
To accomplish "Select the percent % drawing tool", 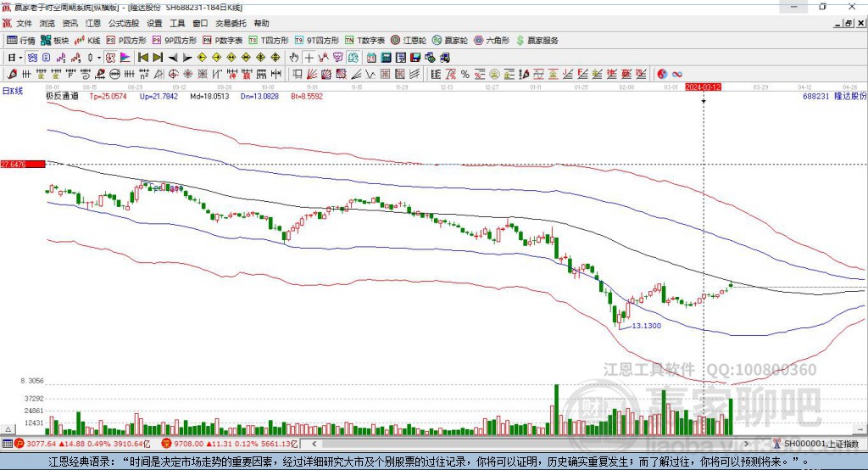I will (465, 75).
